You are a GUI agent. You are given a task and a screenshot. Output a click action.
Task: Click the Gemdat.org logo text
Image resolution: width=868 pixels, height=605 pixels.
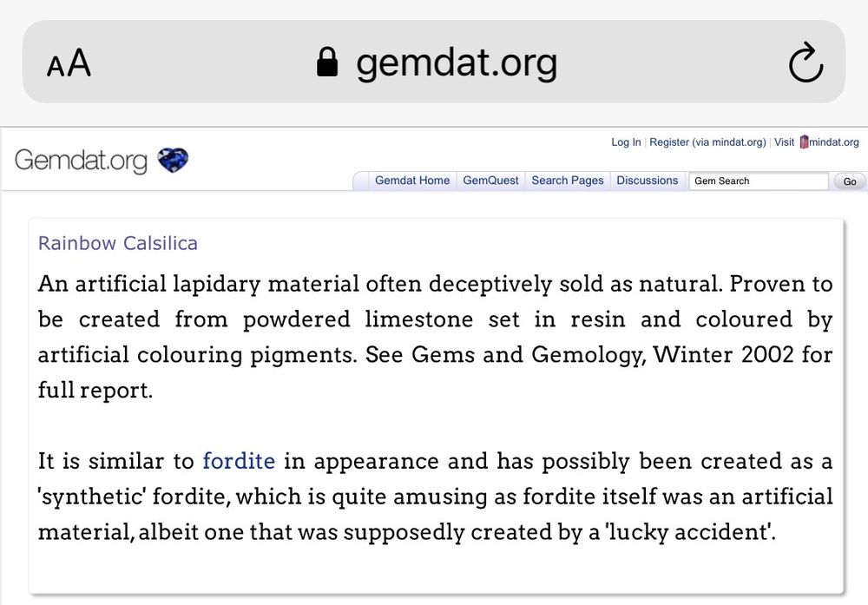[81, 161]
